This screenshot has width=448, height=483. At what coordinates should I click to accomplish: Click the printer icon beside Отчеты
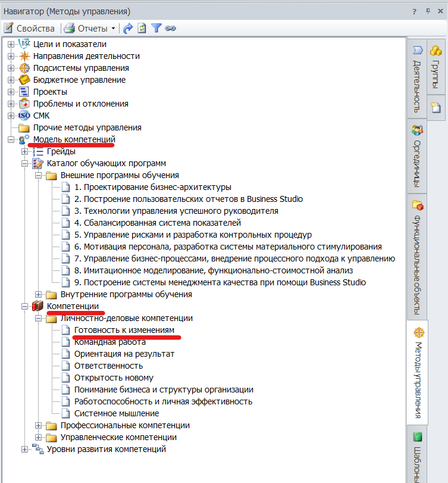coord(70,28)
